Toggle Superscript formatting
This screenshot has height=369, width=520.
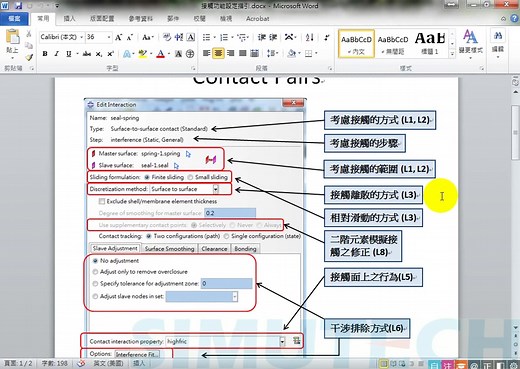point(110,53)
